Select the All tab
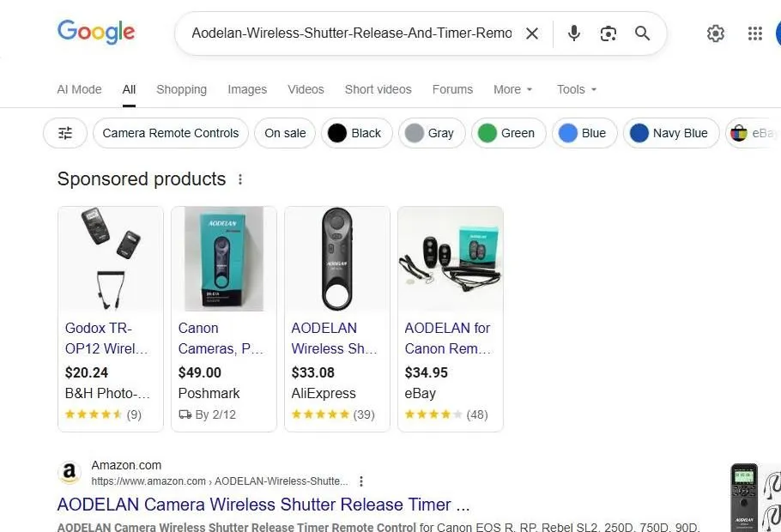 coord(129,89)
